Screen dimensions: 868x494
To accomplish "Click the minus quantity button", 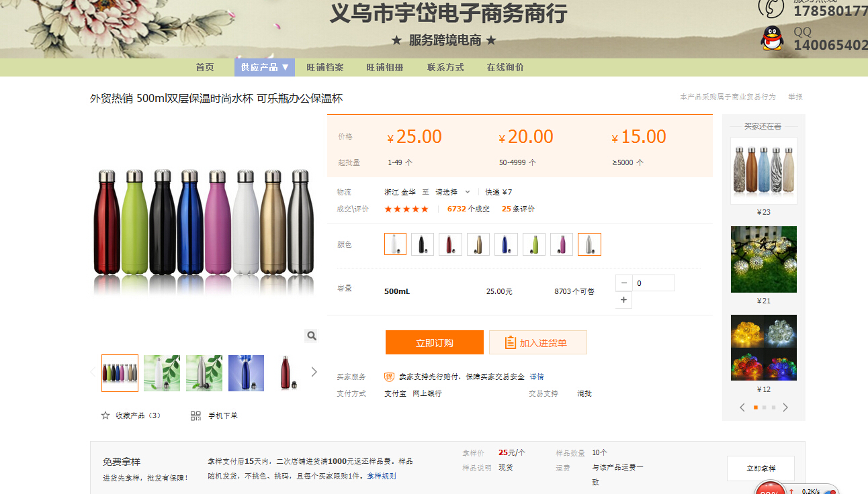I will click(x=624, y=283).
